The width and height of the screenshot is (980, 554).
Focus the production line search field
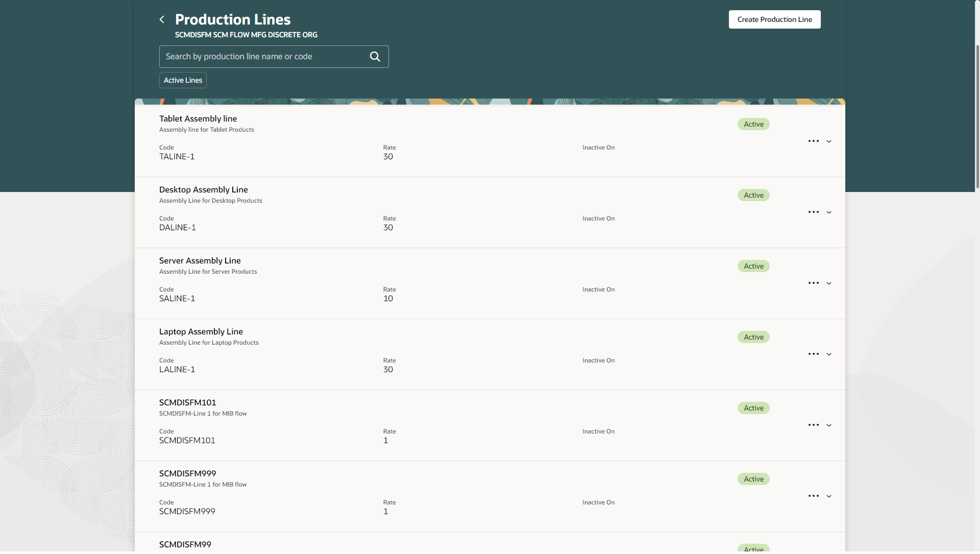pos(263,57)
